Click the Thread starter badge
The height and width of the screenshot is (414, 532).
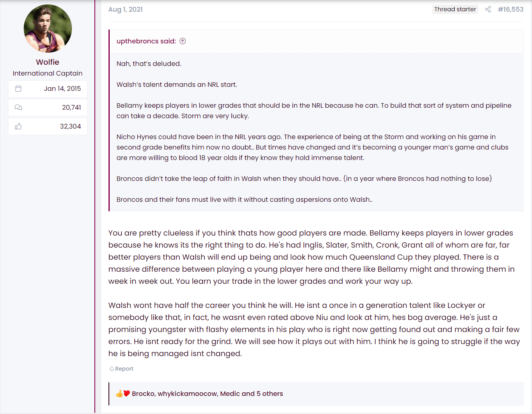[x=455, y=9]
